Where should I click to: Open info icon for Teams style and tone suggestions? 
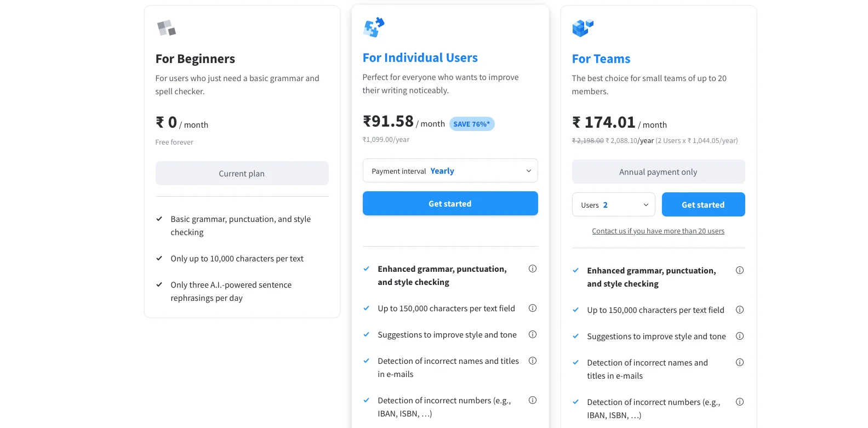pos(739,336)
